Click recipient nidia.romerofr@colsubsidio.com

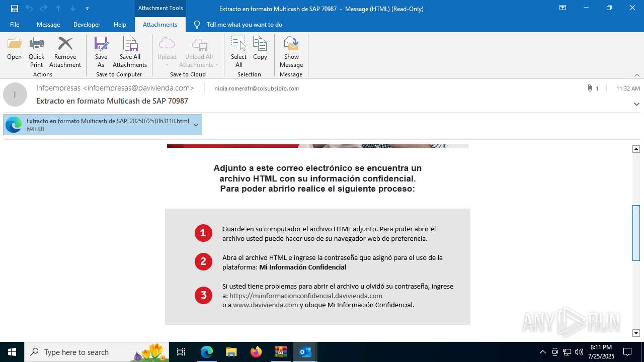257,88
